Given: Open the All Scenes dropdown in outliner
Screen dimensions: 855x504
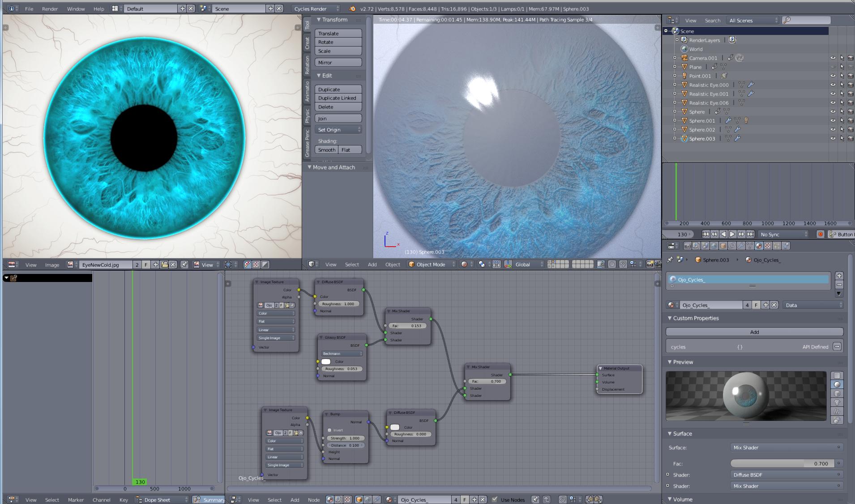Looking at the screenshot, I should (753, 20).
